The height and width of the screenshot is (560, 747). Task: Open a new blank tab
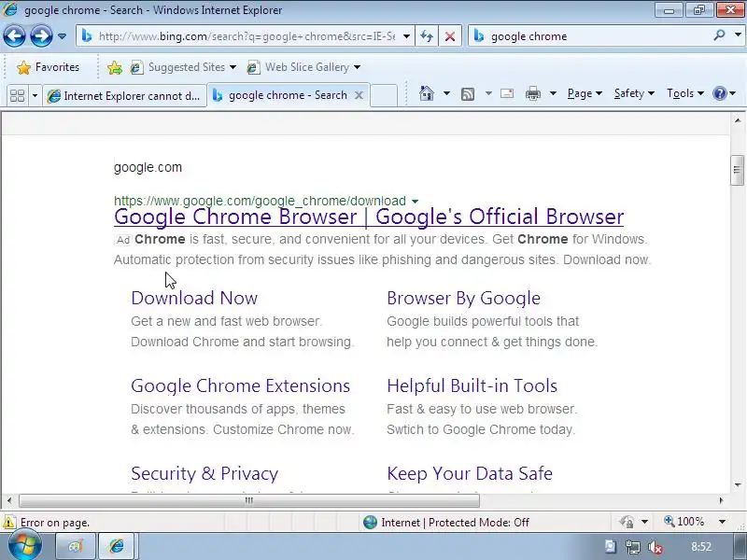(x=384, y=95)
